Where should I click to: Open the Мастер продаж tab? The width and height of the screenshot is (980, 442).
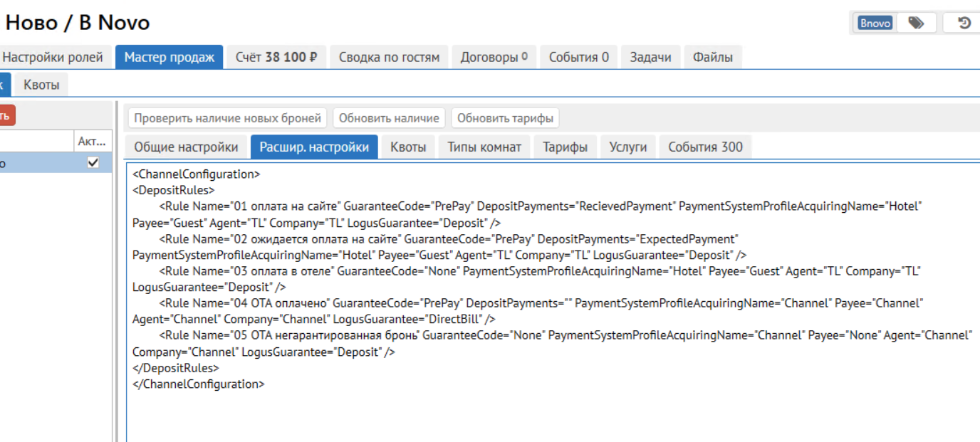click(x=170, y=57)
